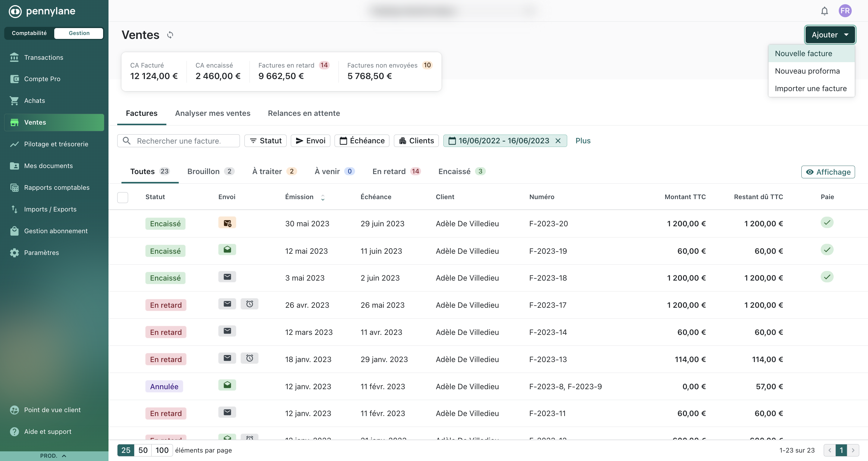Screen dimensions: 868x461
Task: Click Factures en retard summary
Action: (x=294, y=71)
